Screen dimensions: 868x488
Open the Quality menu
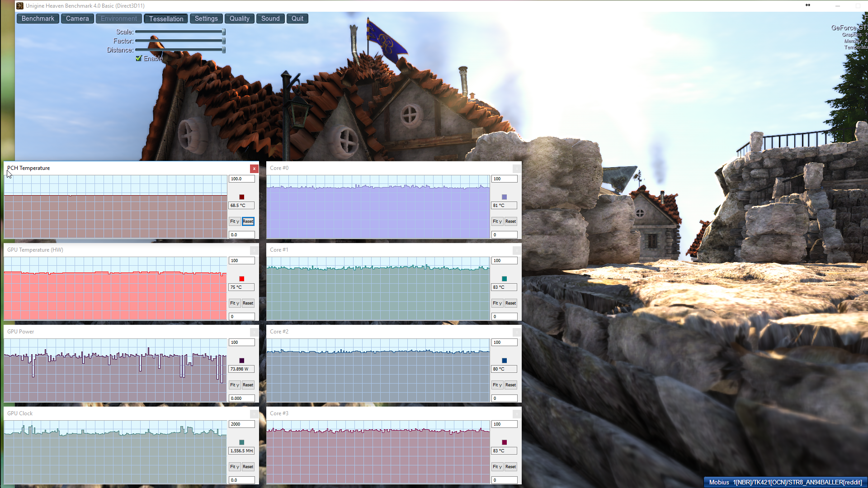coord(239,19)
